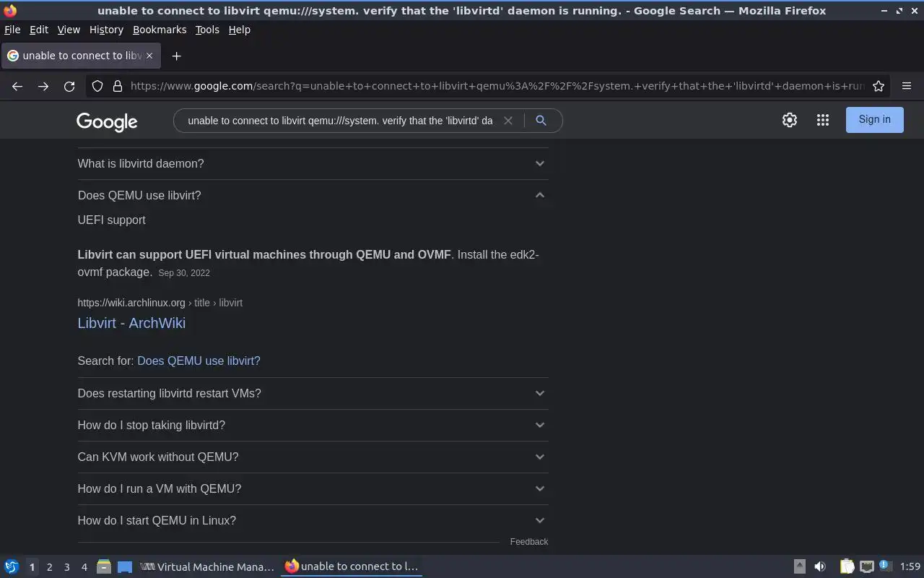Open the taskbar start menu icon
Viewport: 924px width, 578px height.
pos(12,566)
